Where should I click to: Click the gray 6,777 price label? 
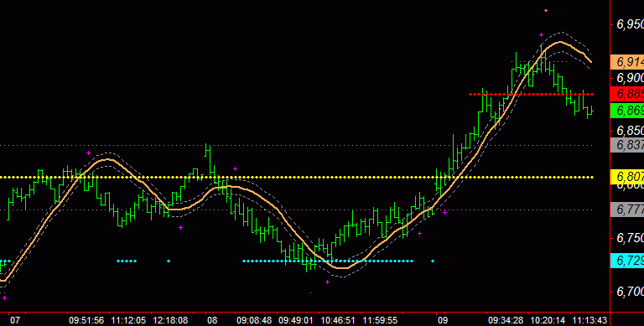627,210
